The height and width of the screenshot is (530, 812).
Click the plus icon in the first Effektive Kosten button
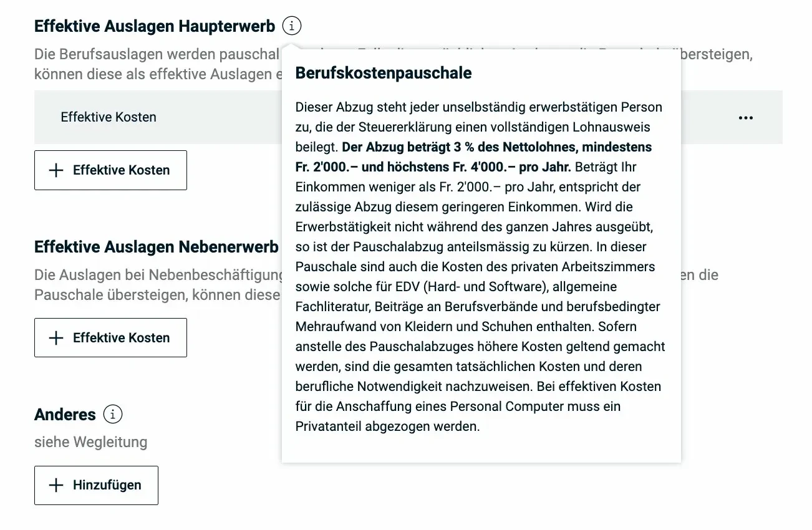pyautogui.click(x=56, y=170)
